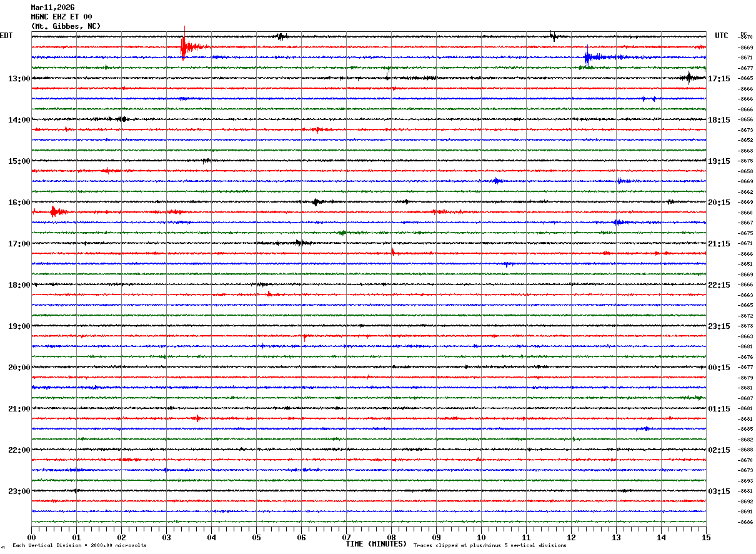The image size is (756, 554).
Task: Select the 16:00 EDT time label
Action: 19,203
